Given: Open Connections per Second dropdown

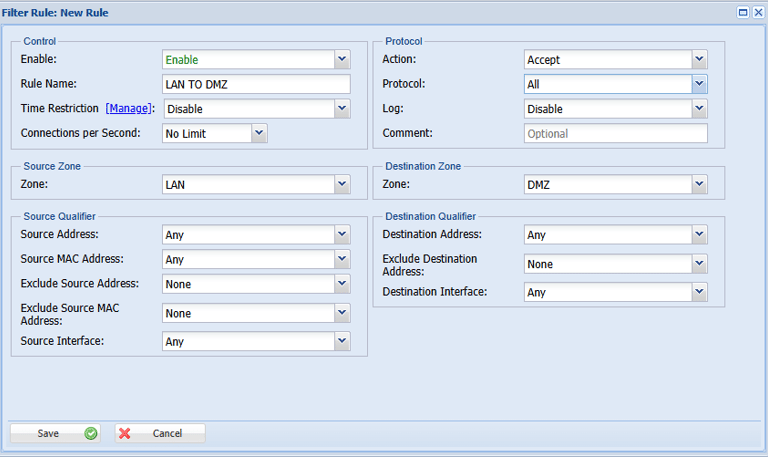Looking at the screenshot, I should [x=259, y=133].
